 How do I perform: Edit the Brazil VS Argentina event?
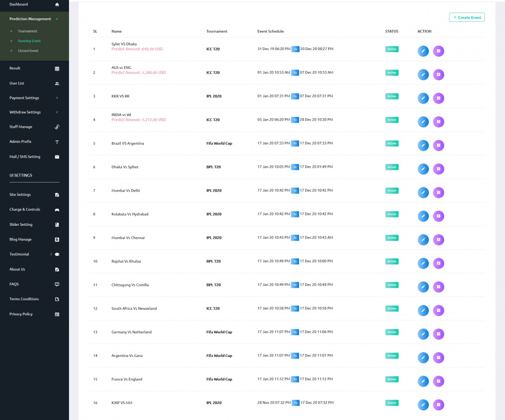pos(423,145)
